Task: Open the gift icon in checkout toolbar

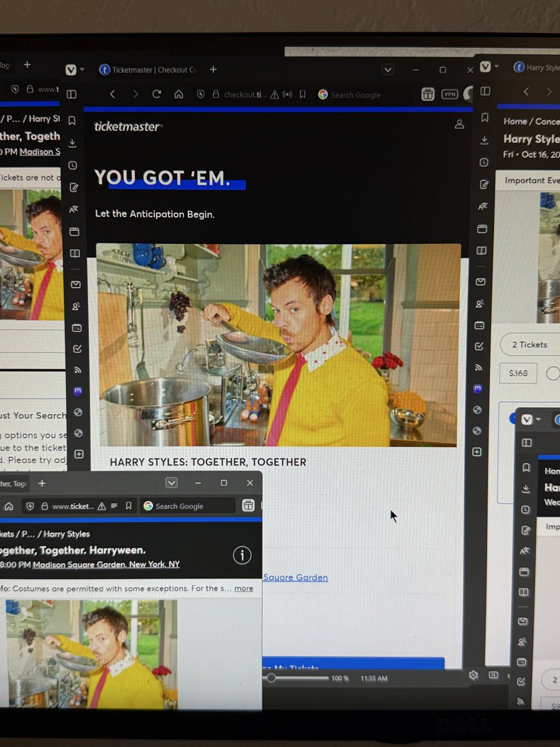Action: [x=427, y=94]
